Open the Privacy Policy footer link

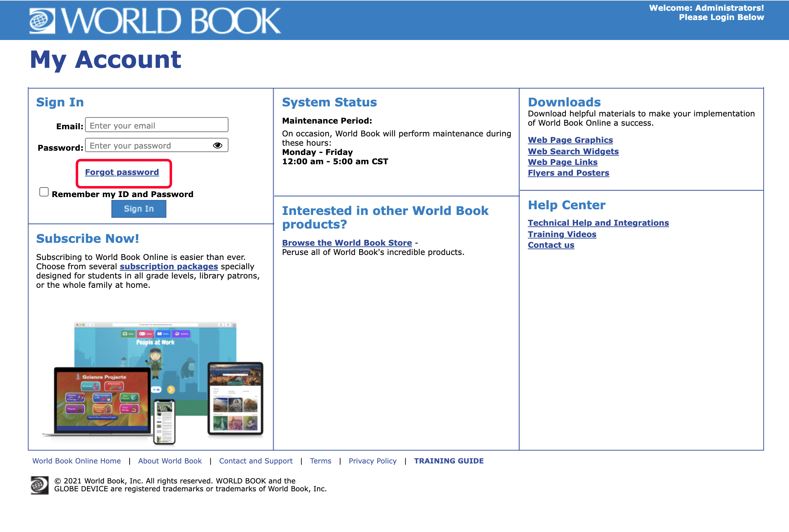click(x=373, y=461)
